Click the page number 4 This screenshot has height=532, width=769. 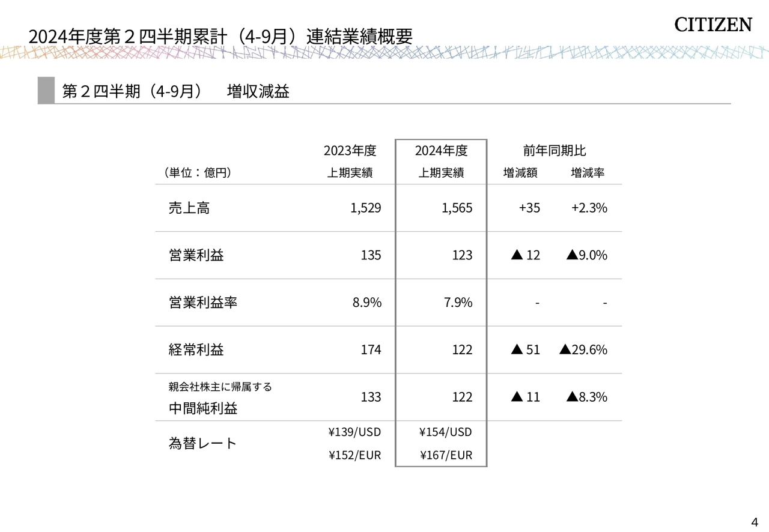(x=755, y=520)
